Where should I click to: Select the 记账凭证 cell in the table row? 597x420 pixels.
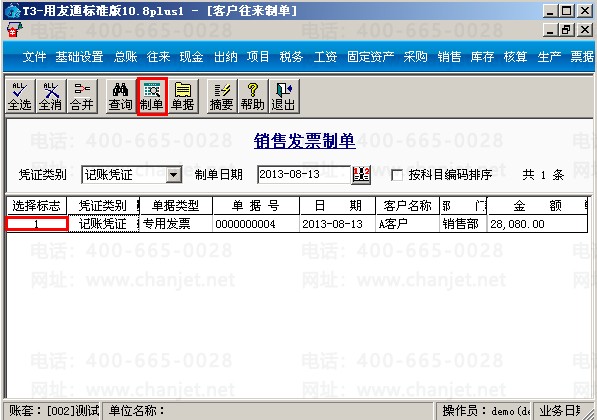(103, 224)
